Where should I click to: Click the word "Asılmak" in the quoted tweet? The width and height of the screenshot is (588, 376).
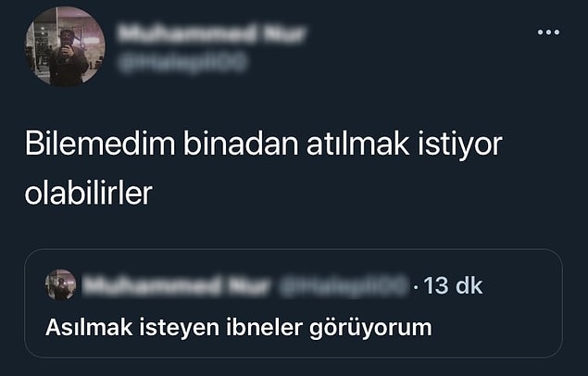(x=89, y=327)
